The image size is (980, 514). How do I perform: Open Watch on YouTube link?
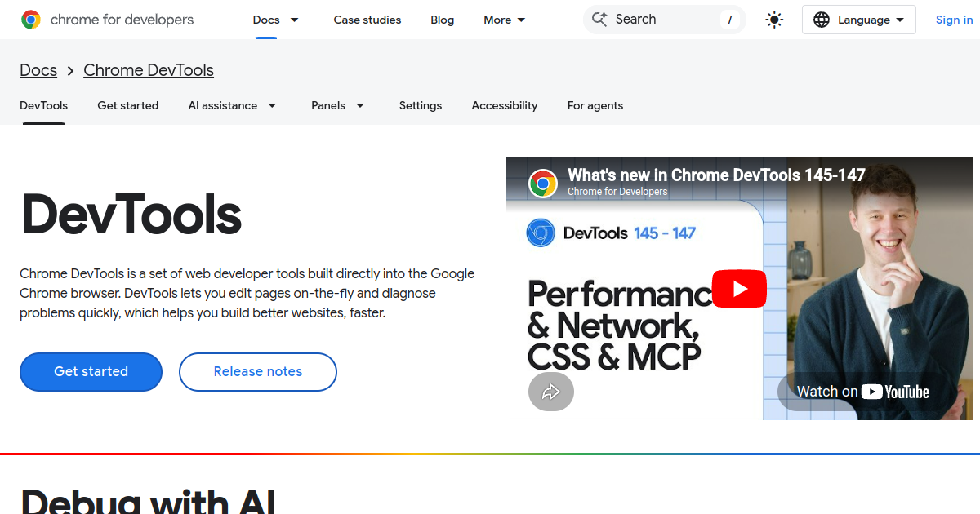[x=863, y=392]
